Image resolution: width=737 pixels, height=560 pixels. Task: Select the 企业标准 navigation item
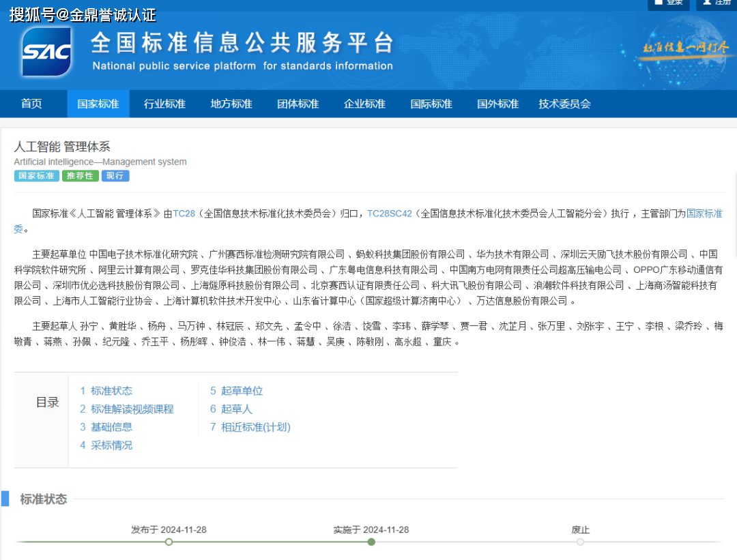pyautogui.click(x=364, y=104)
